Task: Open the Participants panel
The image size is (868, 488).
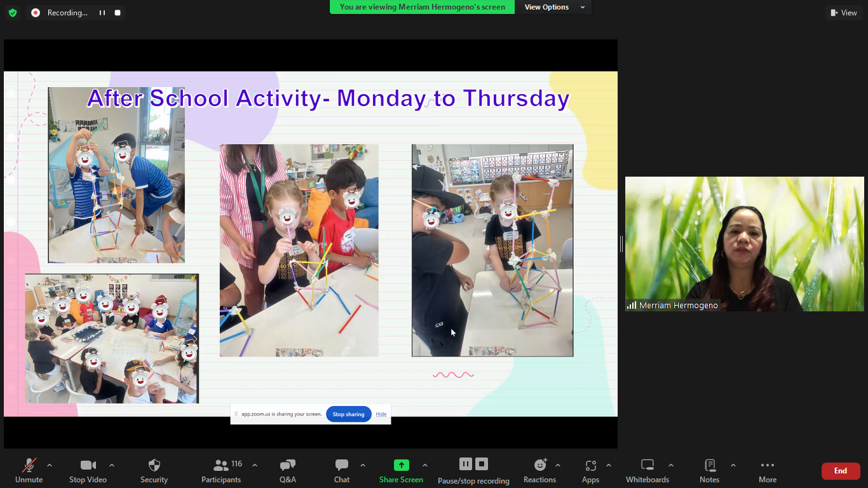Action: pos(221,471)
